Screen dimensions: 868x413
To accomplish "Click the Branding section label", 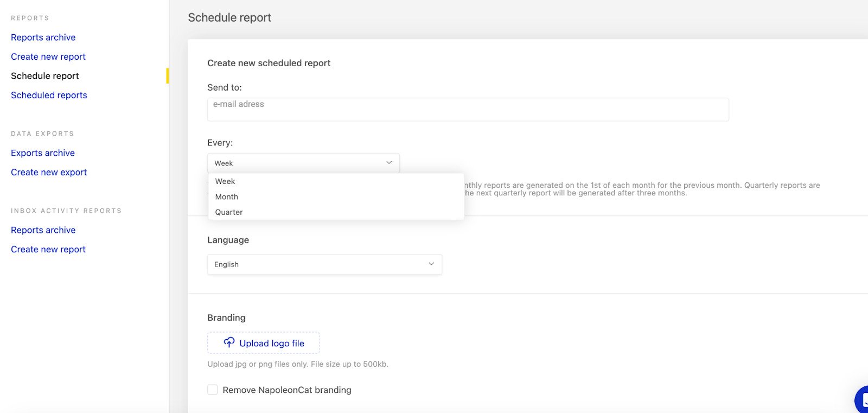I will coord(226,317).
